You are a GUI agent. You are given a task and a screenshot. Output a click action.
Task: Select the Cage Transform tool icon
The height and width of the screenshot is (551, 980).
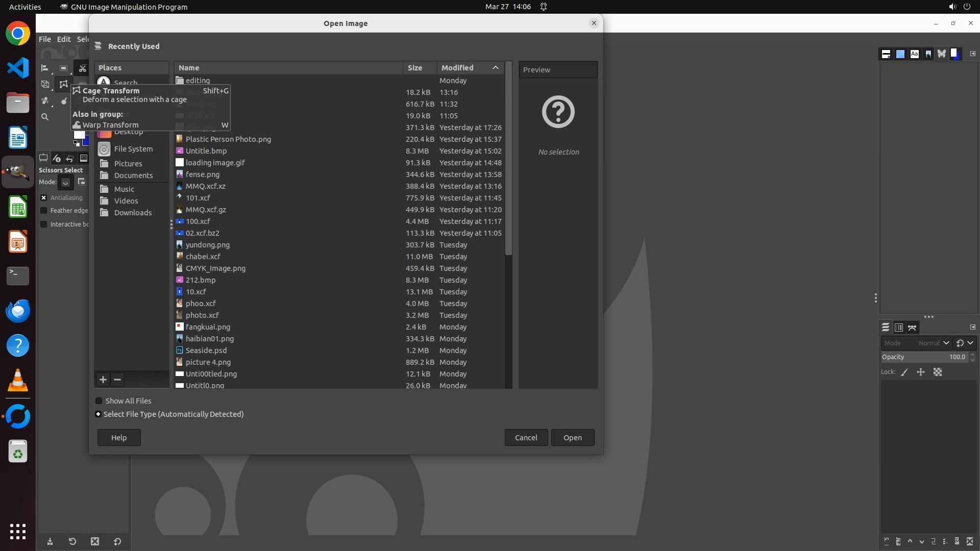pyautogui.click(x=63, y=84)
